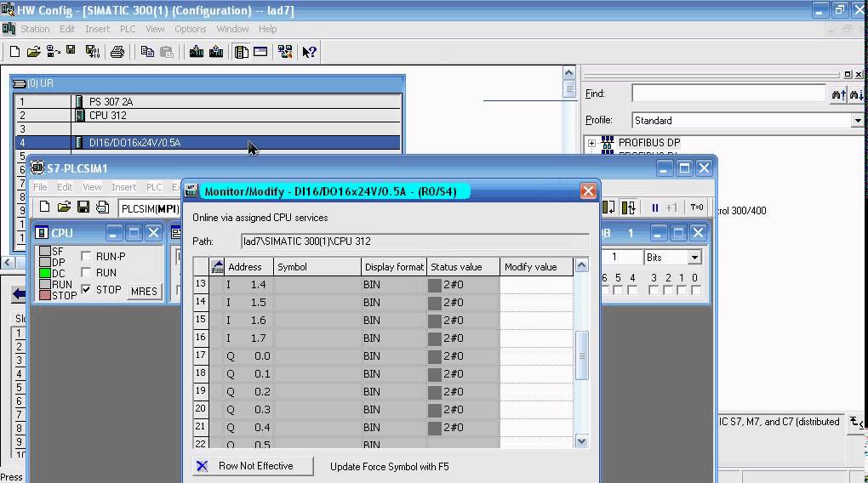
Task: Click the Copy icon in HW Config toolbar
Action: pos(147,52)
